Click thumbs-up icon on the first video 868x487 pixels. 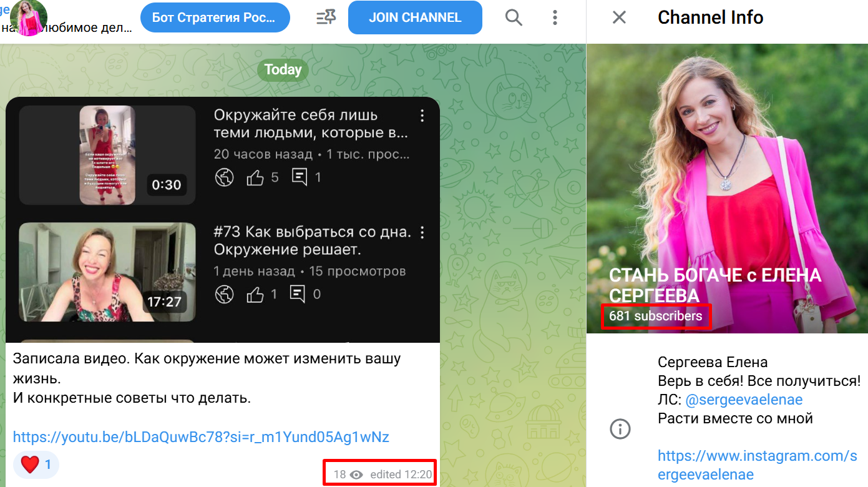[255, 178]
